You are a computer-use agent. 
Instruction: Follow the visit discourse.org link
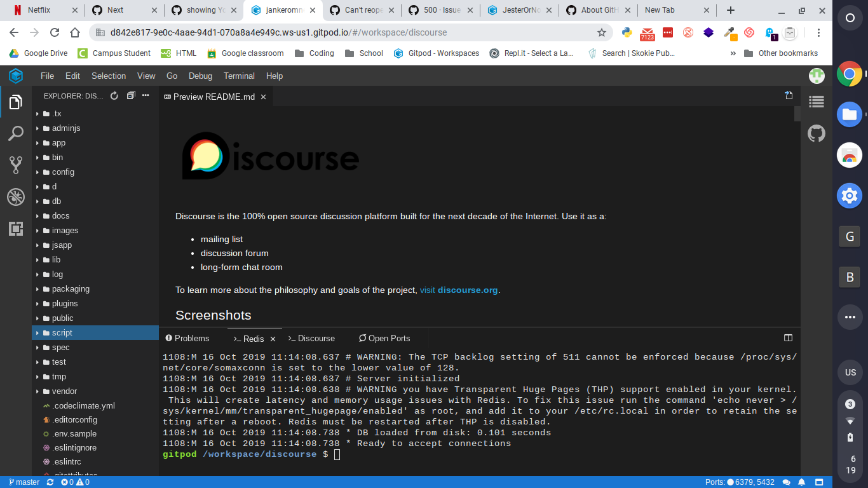(458, 290)
